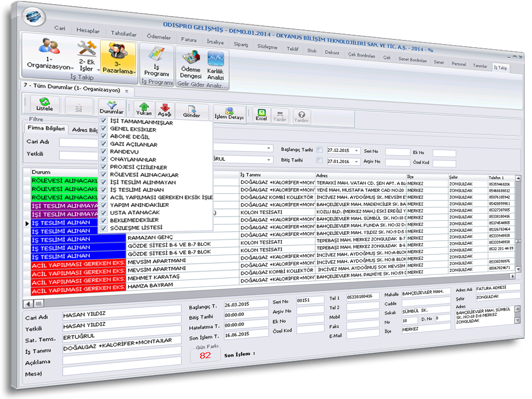Toggle ONAYLANANLAR checkbox
The width and height of the screenshot is (532, 399).
pyautogui.click(x=104, y=158)
